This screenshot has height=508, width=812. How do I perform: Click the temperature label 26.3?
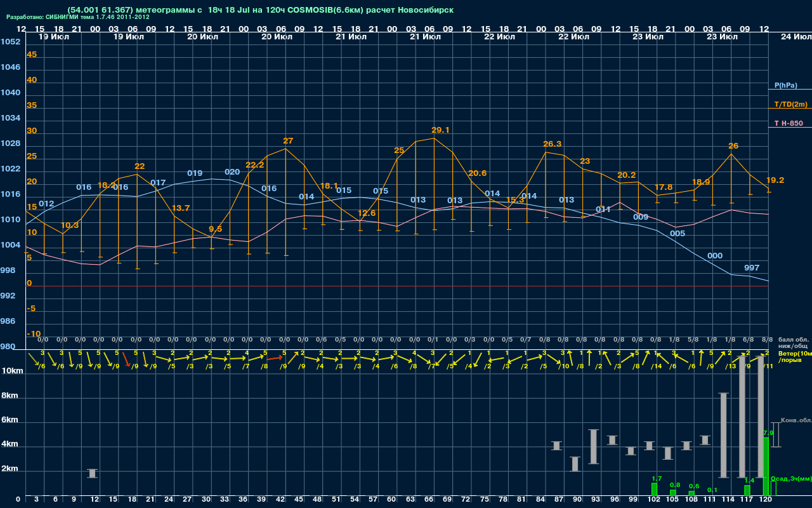(x=553, y=144)
